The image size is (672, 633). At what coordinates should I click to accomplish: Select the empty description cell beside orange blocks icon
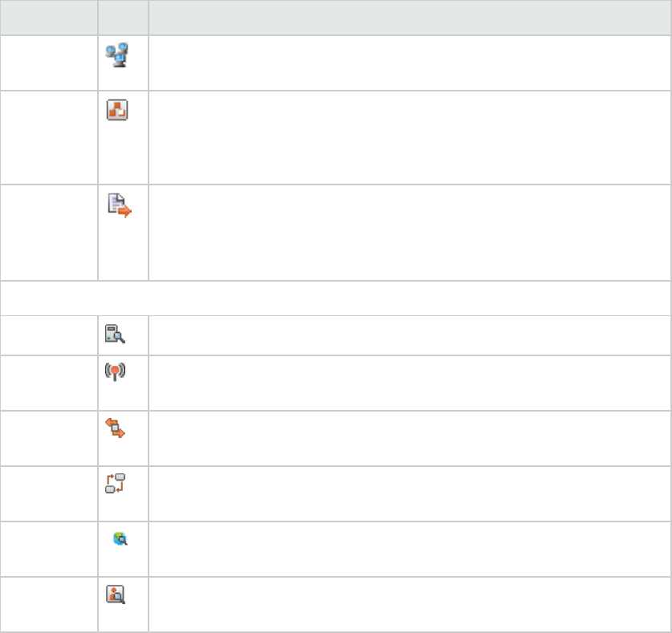[x=409, y=138]
